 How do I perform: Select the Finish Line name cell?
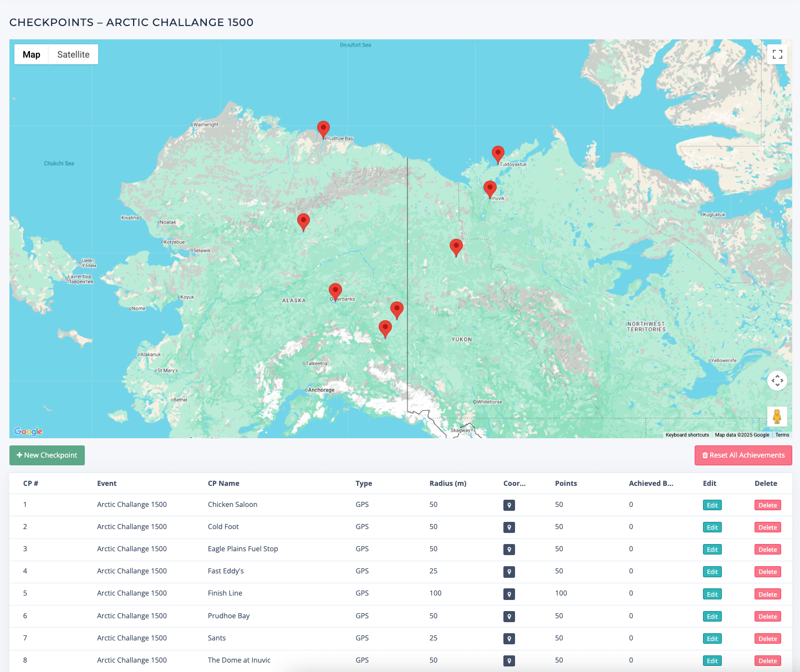click(225, 593)
